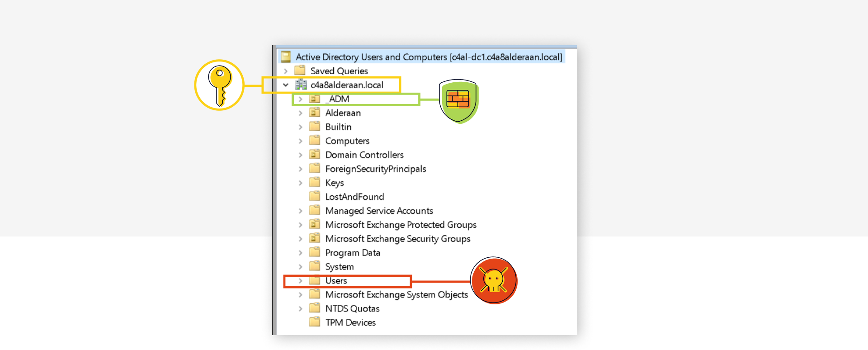The width and height of the screenshot is (868, 350).
Task: Click the Managed Service Accounts folder icon
Action: [x=315, y=211]
